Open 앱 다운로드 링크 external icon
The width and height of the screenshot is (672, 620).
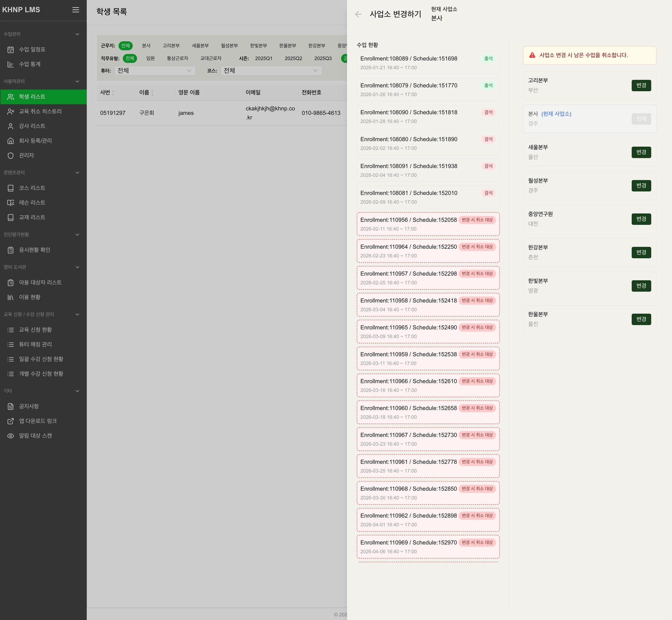pos(11,421)
